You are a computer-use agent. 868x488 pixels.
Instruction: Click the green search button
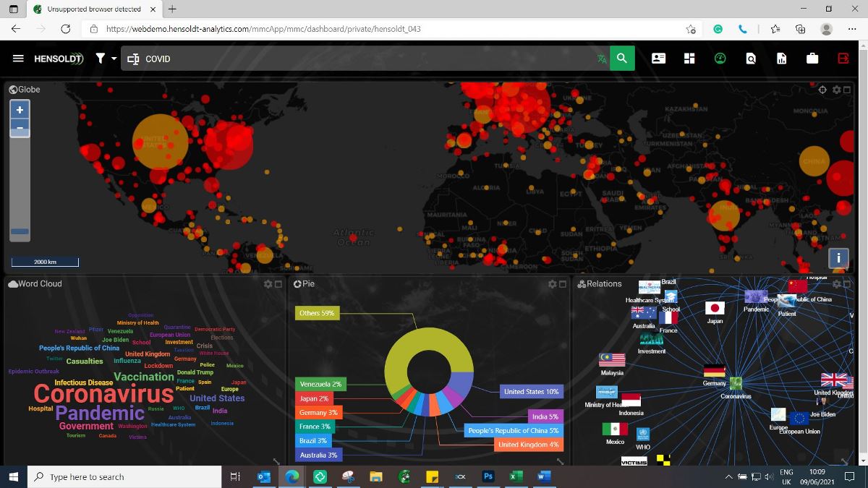pyautogui.click(x=622, y=59)
